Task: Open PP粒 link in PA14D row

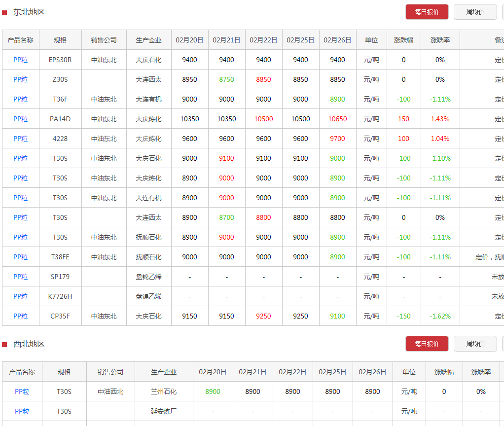Action: pos(21,119)
